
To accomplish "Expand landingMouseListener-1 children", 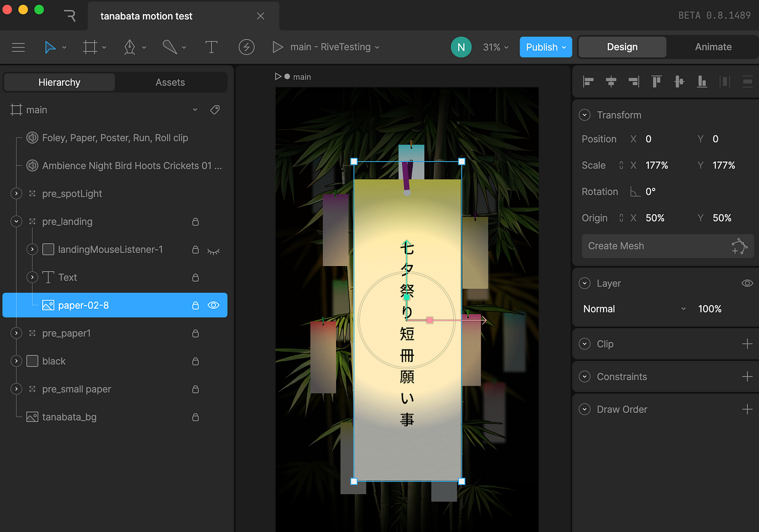I will [x=32, y=250].
